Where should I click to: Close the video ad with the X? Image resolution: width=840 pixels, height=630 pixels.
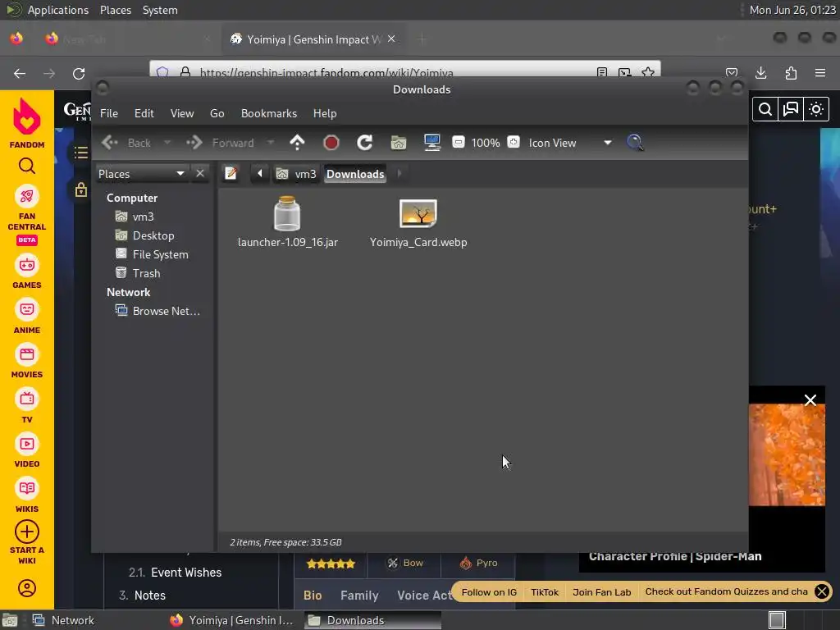pyautogui.click(x=810, y=400)
